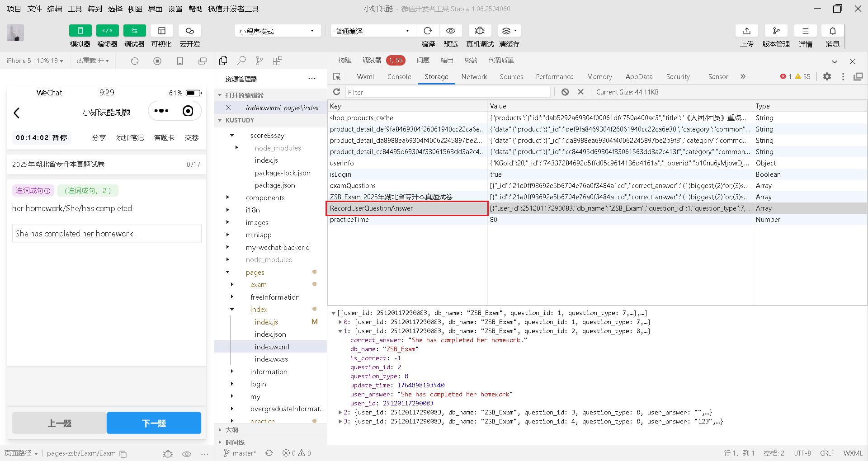Open real device debugging bug icon
Viewport: 868px width, 461px height.
(480, 31)
